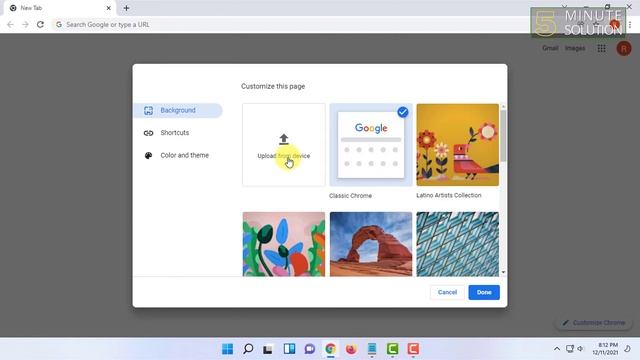Open the Google account avatar R

624,49
